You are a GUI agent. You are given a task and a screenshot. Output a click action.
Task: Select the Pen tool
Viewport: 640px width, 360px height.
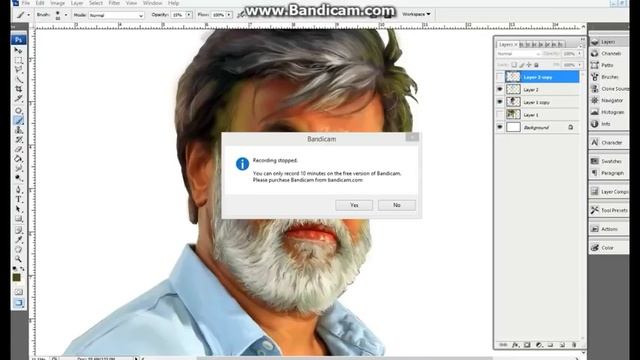coord(18,190)
